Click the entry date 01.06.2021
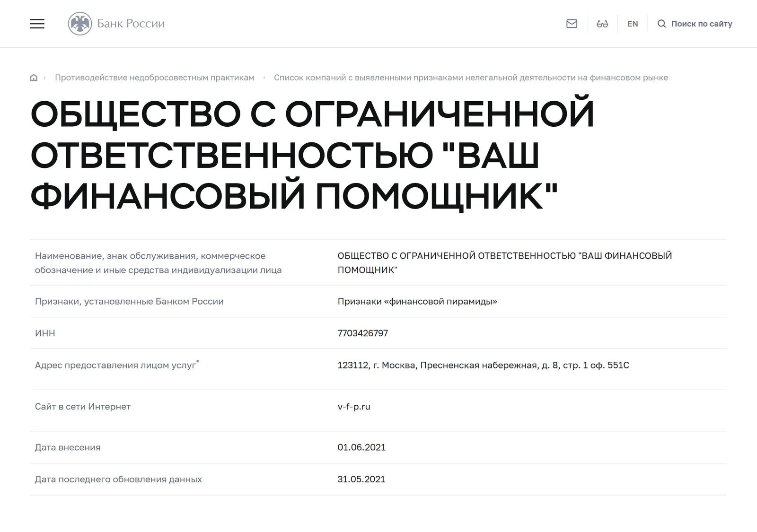 [x=361, y=447]
